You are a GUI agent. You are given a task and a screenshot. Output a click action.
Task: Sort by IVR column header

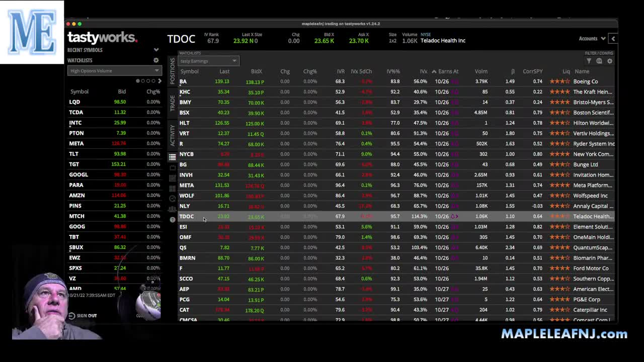(341, 71)
